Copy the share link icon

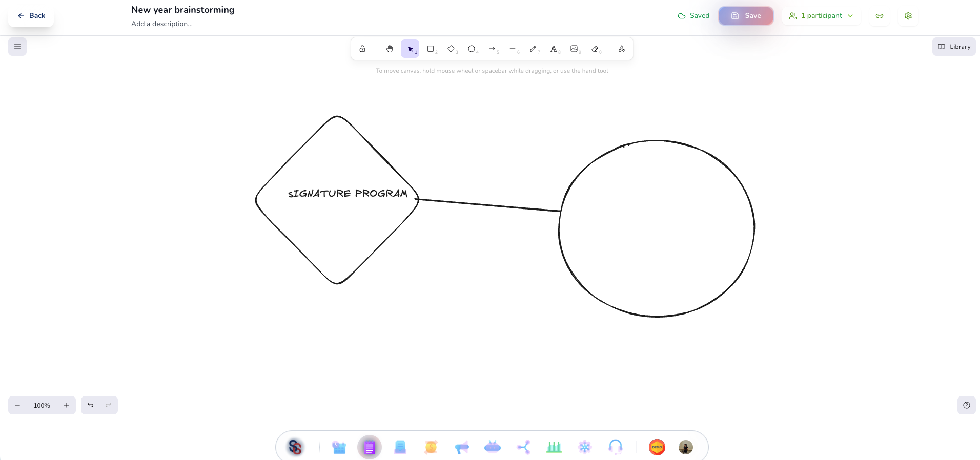(880, 16)
